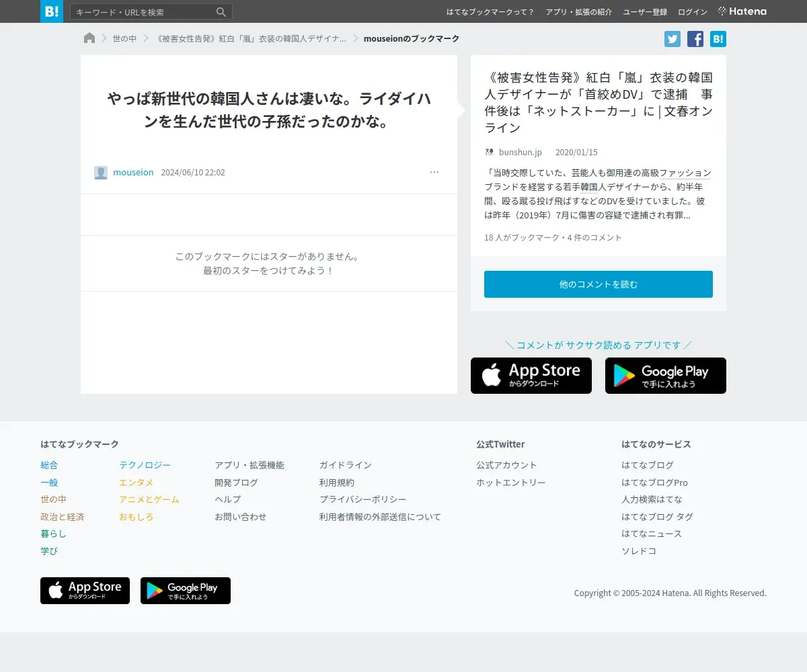Open 利用規約 footer link

coord(337,482)
